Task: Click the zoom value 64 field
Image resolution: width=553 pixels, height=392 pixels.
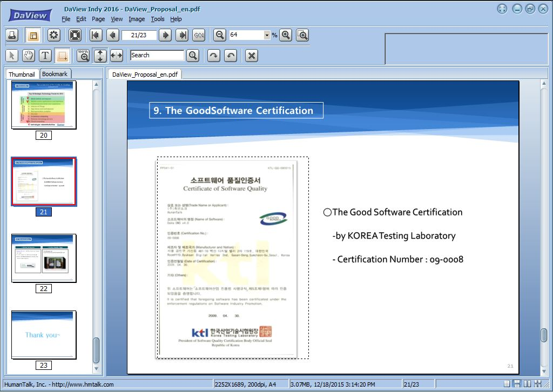Action: (246, 35)
